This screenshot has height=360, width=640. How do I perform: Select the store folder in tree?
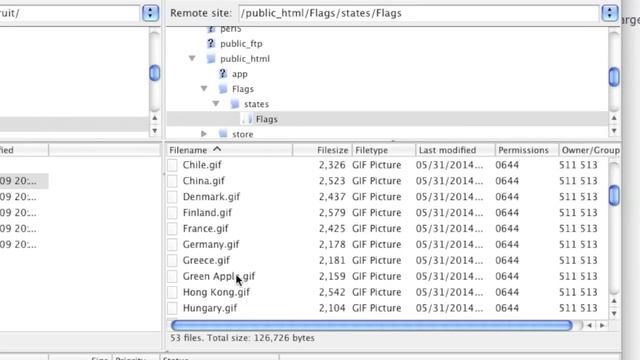pyautogui.click(x=242, y=134)
